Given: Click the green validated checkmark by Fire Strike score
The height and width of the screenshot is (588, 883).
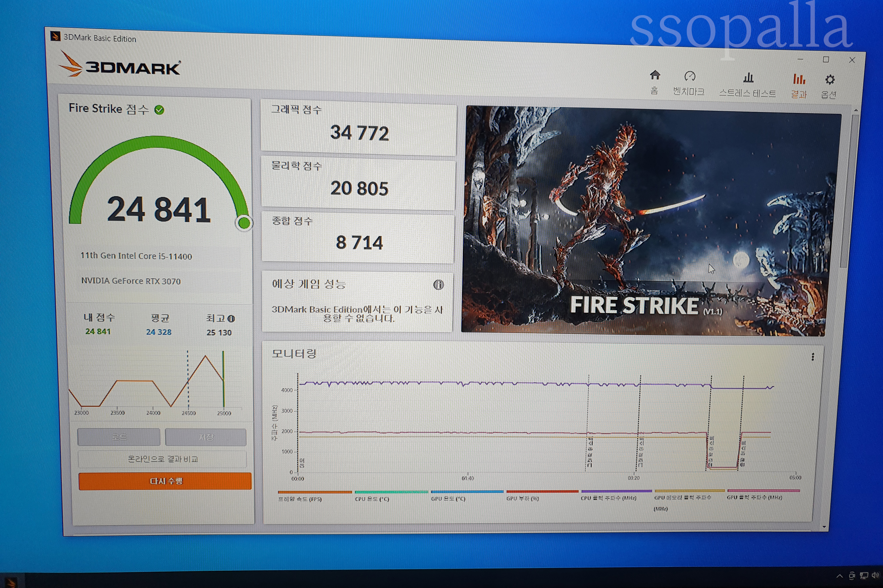Looking at the screenshot, I should tap(159, 110).
